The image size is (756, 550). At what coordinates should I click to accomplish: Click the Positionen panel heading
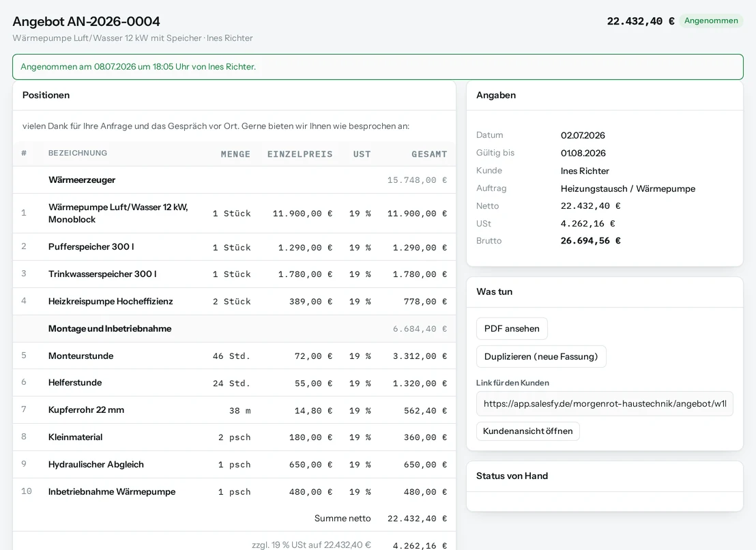[x=46, y=95]
